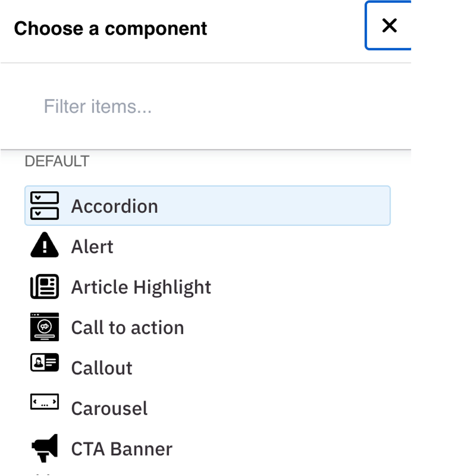
Task: Click empty space right of Alert row
Action: coord(271,246)
